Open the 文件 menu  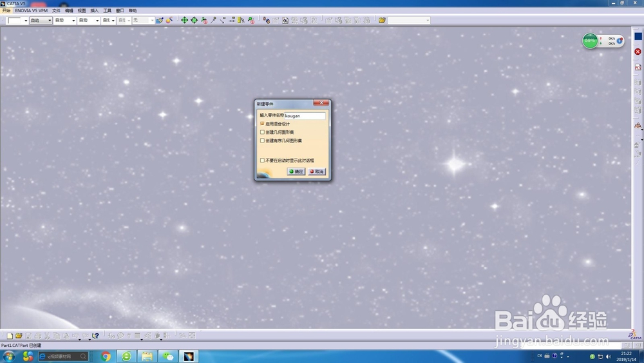pyautogui.click(x=56, y=11)
